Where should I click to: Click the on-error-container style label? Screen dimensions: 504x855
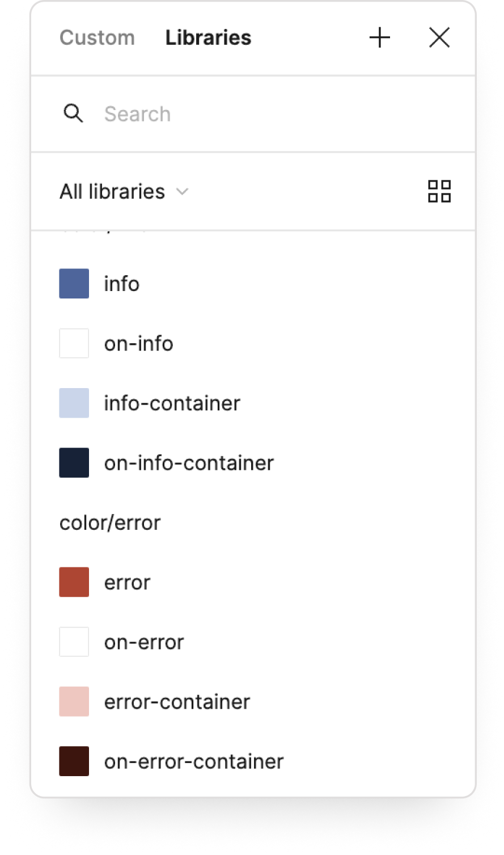(193, 761)
